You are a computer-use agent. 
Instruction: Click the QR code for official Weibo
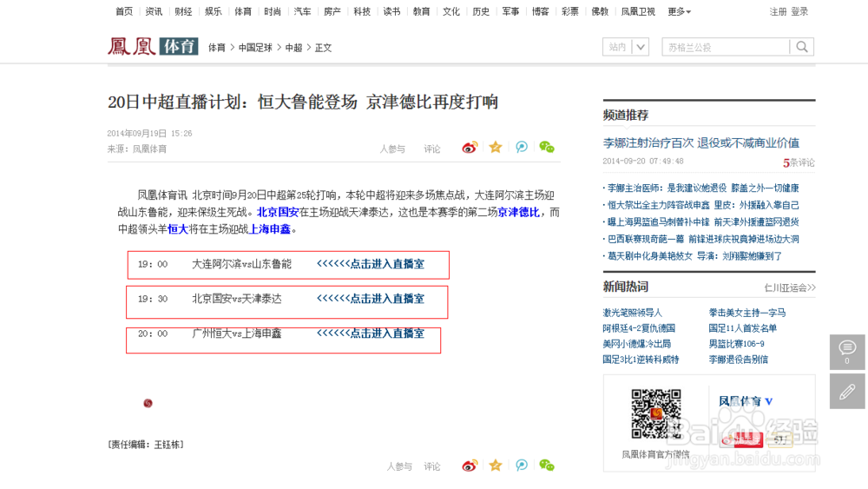[656, 414]
